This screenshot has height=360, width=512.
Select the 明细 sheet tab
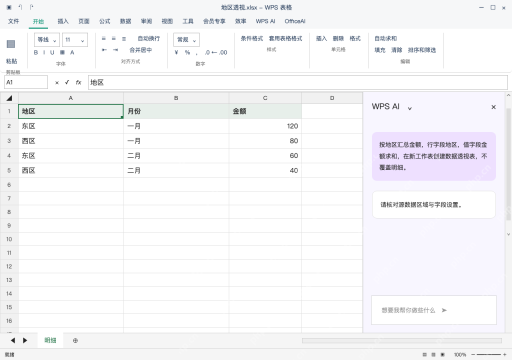click(50, 340)
